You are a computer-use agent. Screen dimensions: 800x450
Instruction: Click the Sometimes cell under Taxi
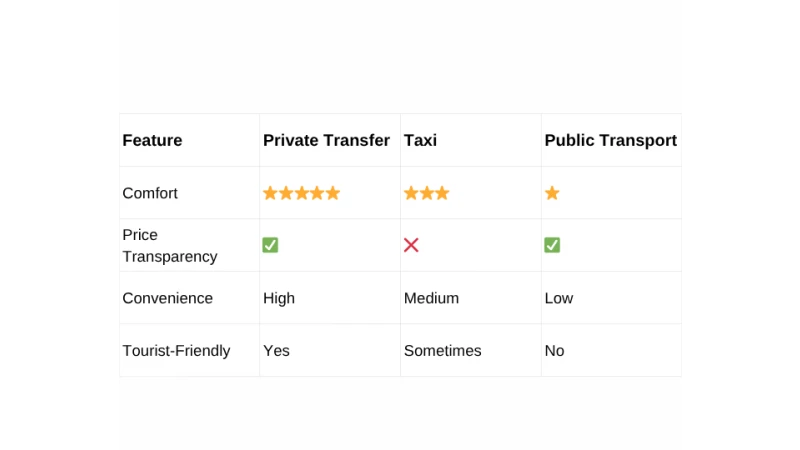[x=442, y=351]
